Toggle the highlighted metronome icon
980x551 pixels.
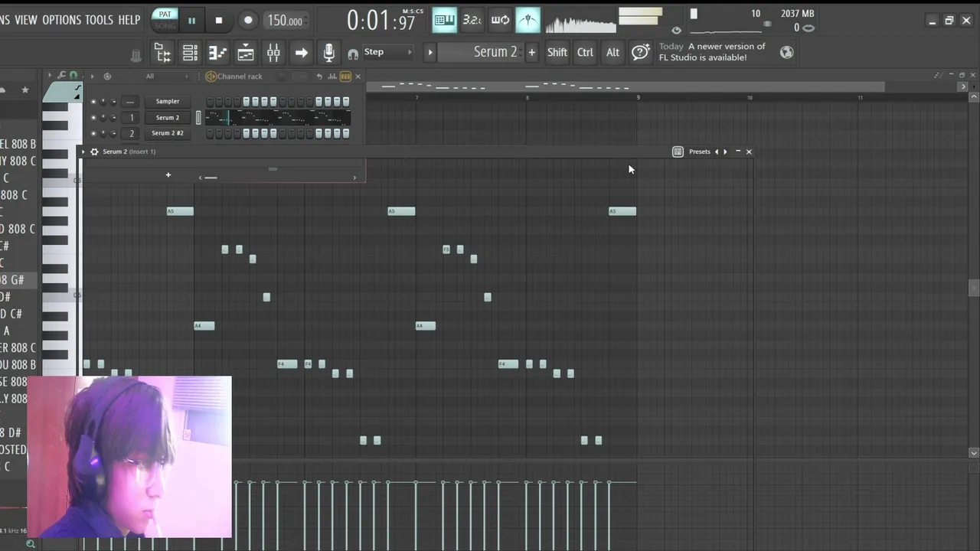(x=528, y=21)
